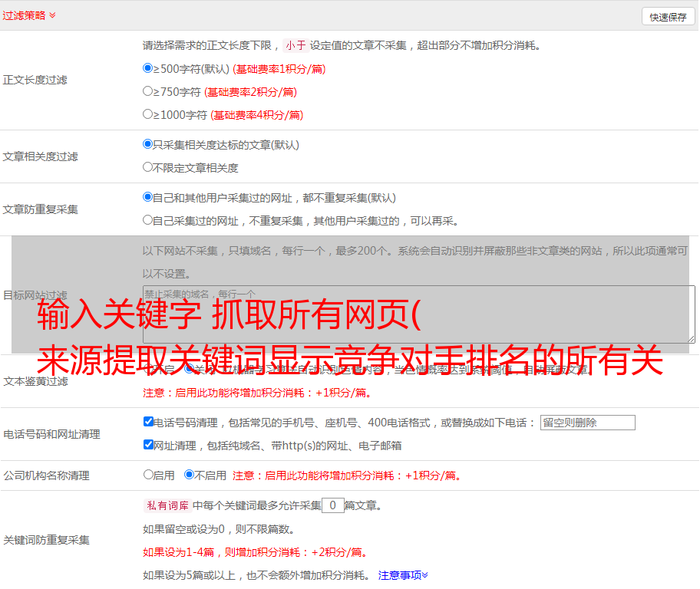Select 只采集相关度达标的文章 option
Viewport: 700px width, 589px height.
(148, 144)
